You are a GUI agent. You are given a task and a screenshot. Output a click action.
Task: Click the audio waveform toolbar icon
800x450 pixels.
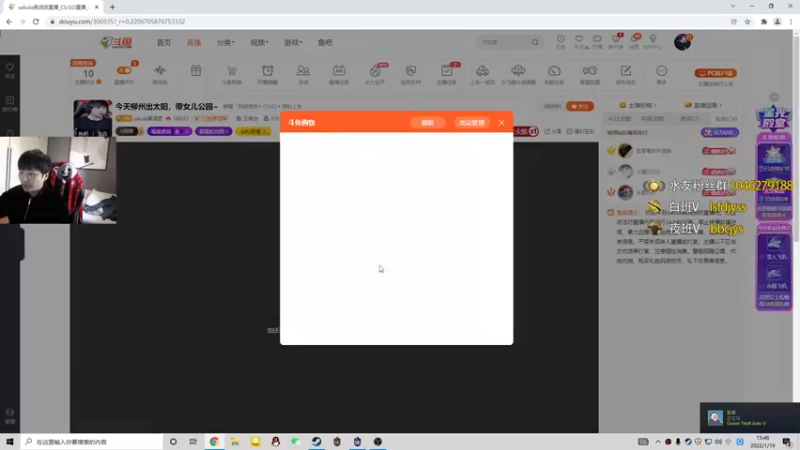pos(160,73)
